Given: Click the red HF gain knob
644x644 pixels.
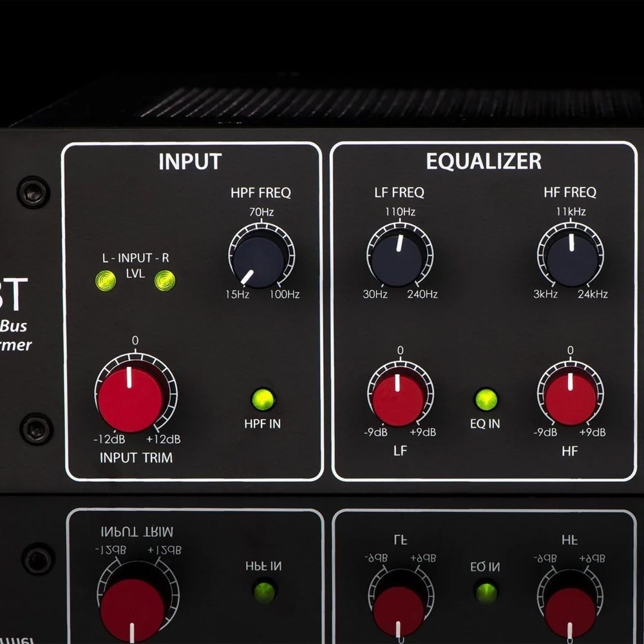Looking at the screenshot, I should [571, 398].
